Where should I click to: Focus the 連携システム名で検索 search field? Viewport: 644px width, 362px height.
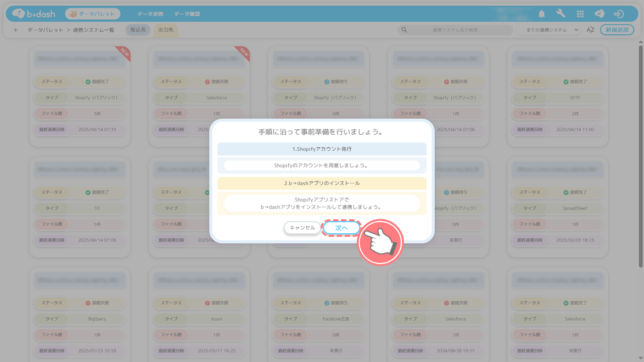455,30
